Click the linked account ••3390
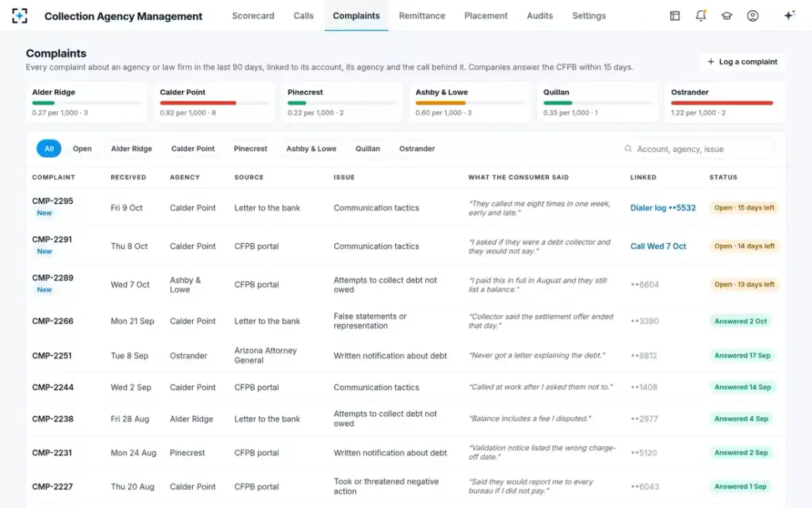 tap(645, 321)
